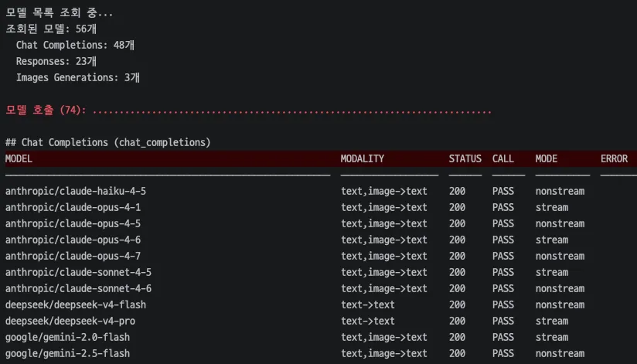Click the MODEL column header

(x=19, y=158)
